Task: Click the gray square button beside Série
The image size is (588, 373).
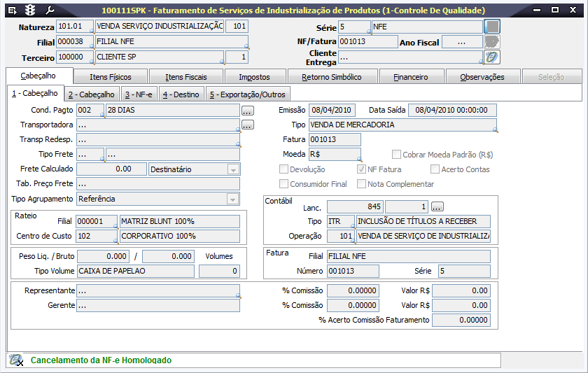Action: [x=492, y=27]
